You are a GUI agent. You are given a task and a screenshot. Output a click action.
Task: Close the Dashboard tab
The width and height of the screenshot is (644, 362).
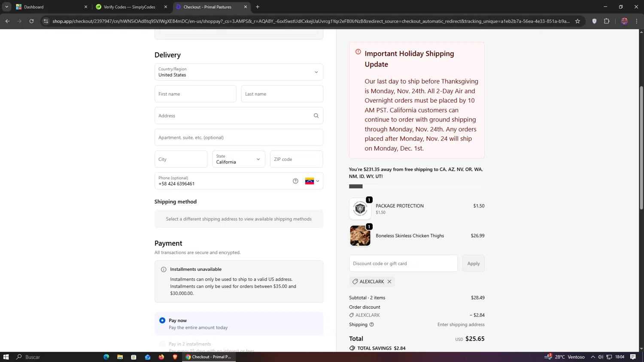85,7
